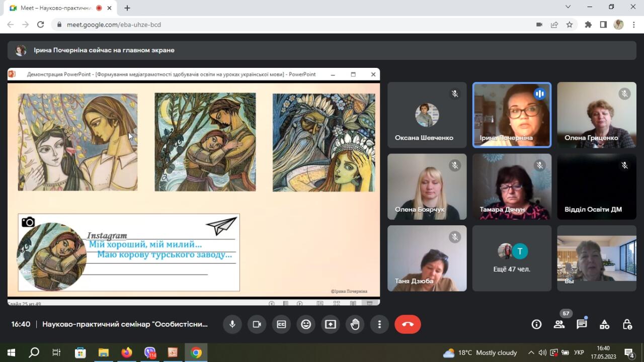The height and width of the screenshot is (362, 644).
Task: Show participants list with 57 badge
Action: 559,324
